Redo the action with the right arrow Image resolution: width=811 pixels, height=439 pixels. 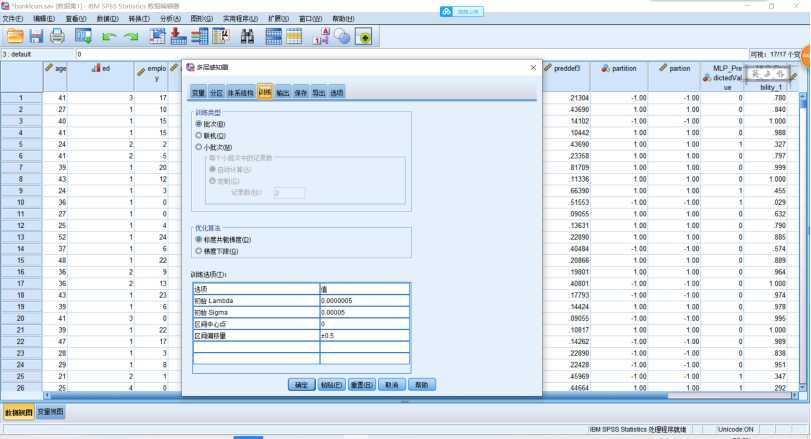coord(131,37)
